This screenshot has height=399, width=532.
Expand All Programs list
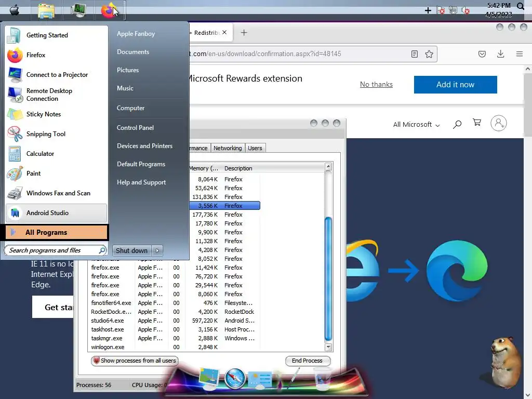pyautogui.click(x=57, y=232)
